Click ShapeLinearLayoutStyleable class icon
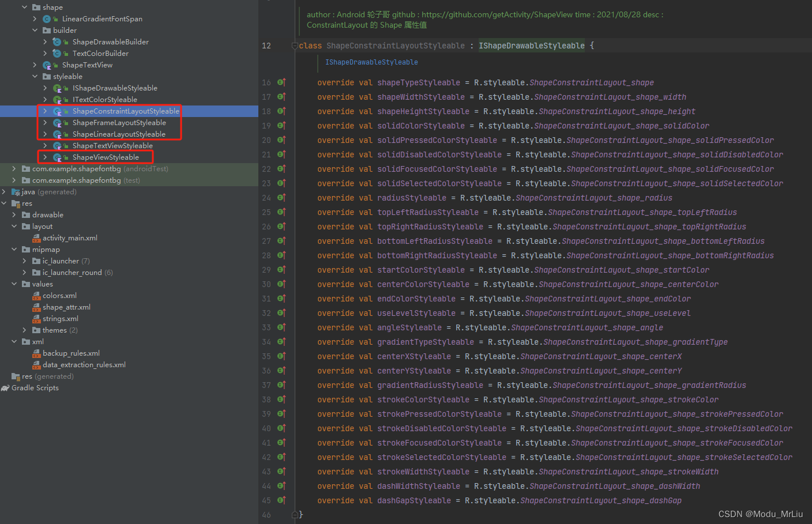Viewport: 812px width, 524px height. tap(57, 134)
